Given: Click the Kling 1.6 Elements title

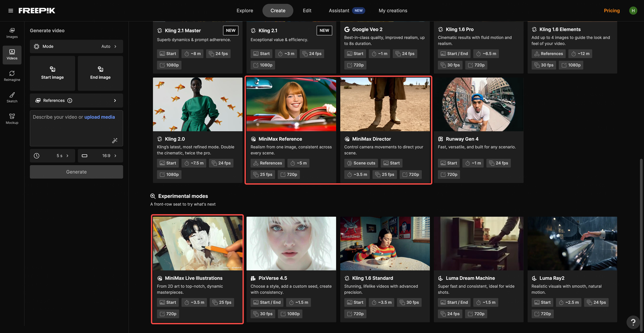Looking at the screenshot, I should coord(560,30).
